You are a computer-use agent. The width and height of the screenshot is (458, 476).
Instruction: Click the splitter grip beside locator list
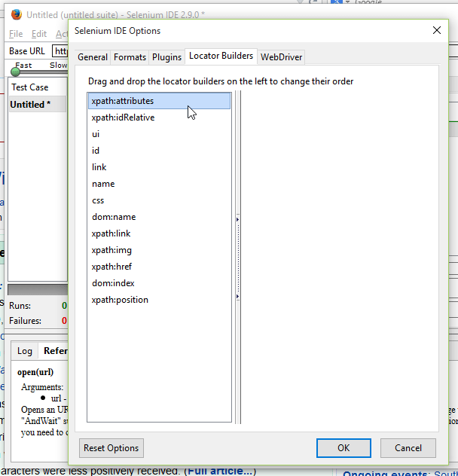pyautogui.click(x=238, y=258)
